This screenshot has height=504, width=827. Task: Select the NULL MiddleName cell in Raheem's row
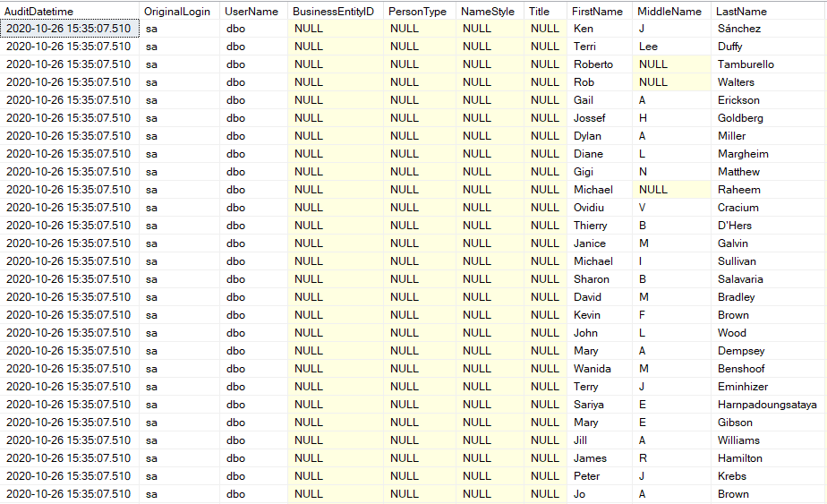pos(653,190)
